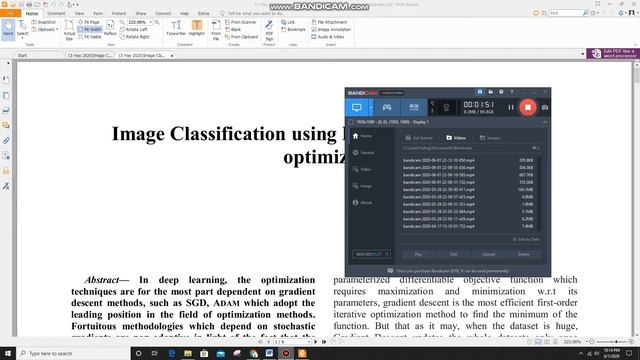Select the Hand tool in ribbon

click(x=8, y=29)
